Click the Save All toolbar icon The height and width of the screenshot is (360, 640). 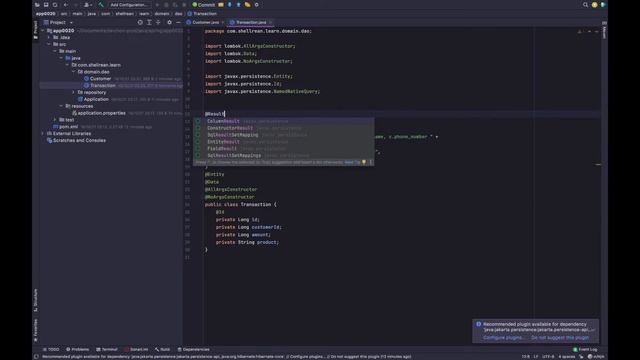coord(46,5)
